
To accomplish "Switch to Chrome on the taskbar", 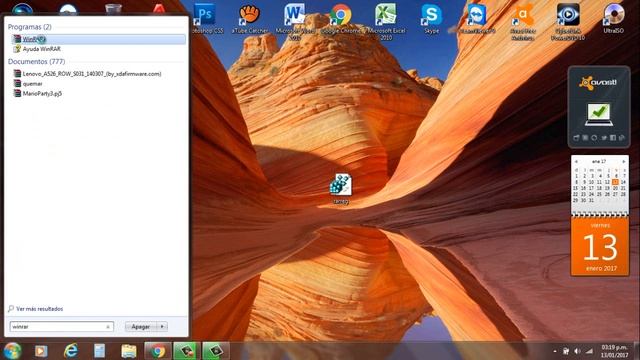I will click(158, 351).
